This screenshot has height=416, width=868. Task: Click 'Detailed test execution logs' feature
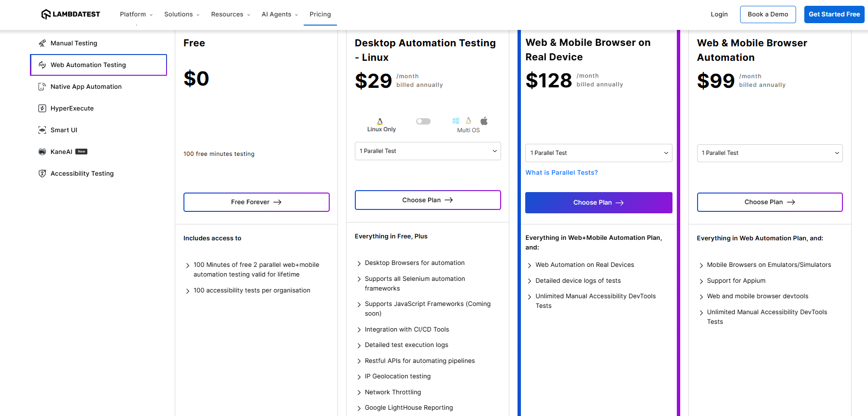click(x=406, y=345)
